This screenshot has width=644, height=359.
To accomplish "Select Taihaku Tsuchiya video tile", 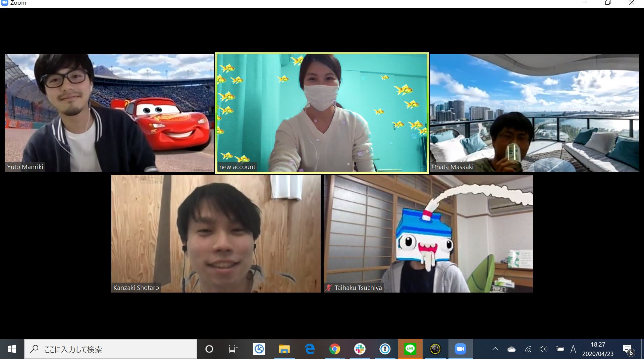I will point(428,234).
